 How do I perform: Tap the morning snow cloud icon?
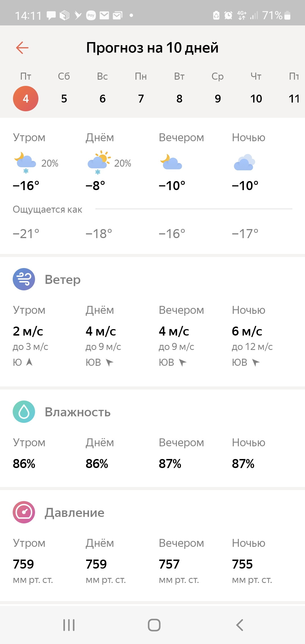[25, 163]
